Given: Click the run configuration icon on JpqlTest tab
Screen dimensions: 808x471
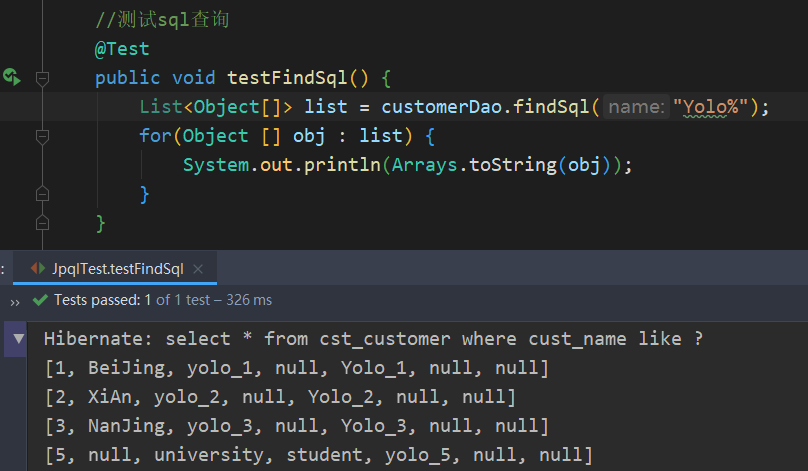Looking at the screenshot, I should 38,268.
